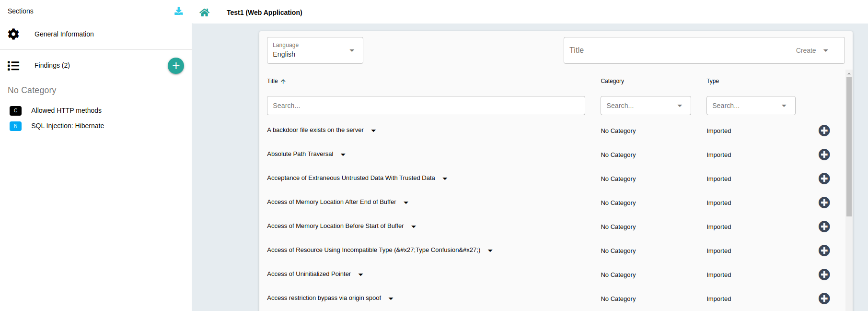The image size is (868, 311).
Task: Click plus icon for Access restriction bypass row
Action: click(x=824, y=299)
